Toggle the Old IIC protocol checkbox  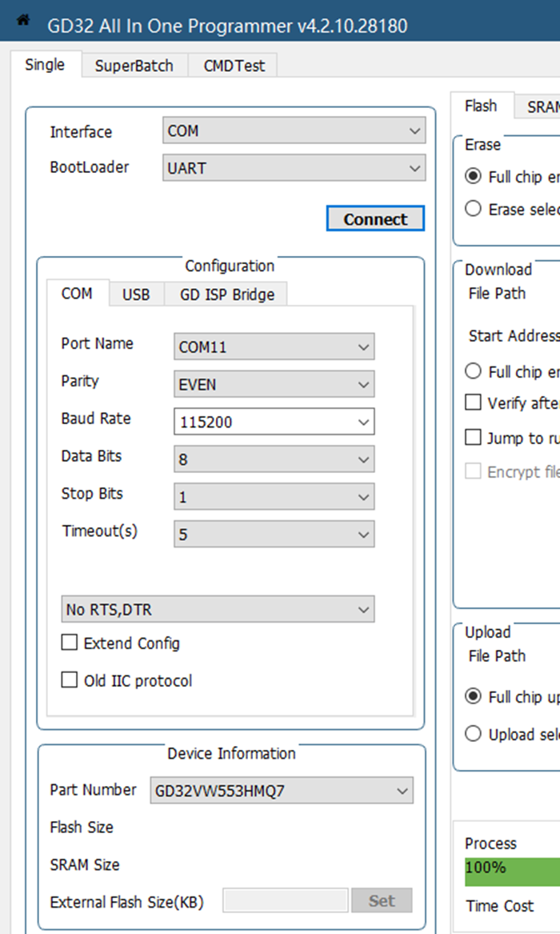coord(70,680)
